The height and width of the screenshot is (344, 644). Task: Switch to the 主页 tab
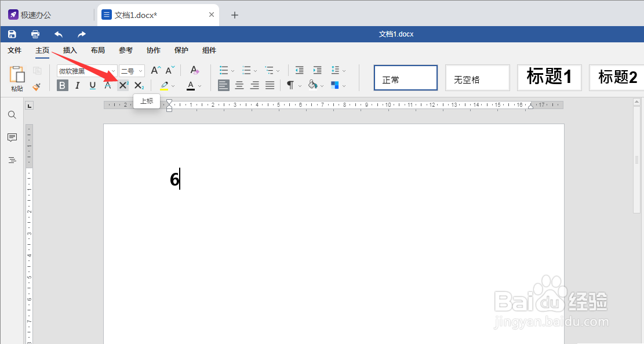pos(42,50)
